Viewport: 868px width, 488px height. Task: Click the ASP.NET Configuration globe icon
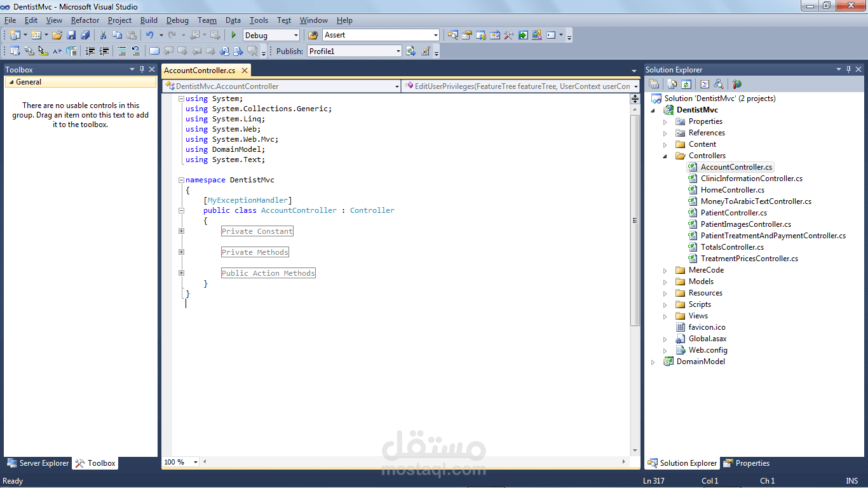736,84
